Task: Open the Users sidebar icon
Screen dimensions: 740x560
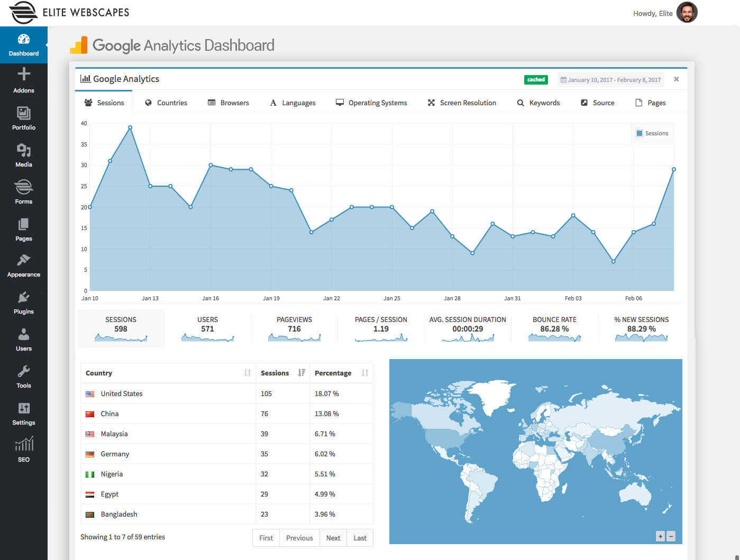Action: [x=24, y=334]
